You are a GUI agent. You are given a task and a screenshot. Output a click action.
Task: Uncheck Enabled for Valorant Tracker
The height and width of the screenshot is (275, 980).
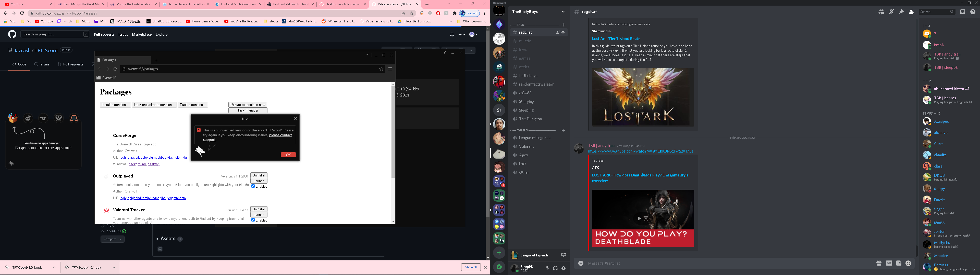click(x=253, y=220)
